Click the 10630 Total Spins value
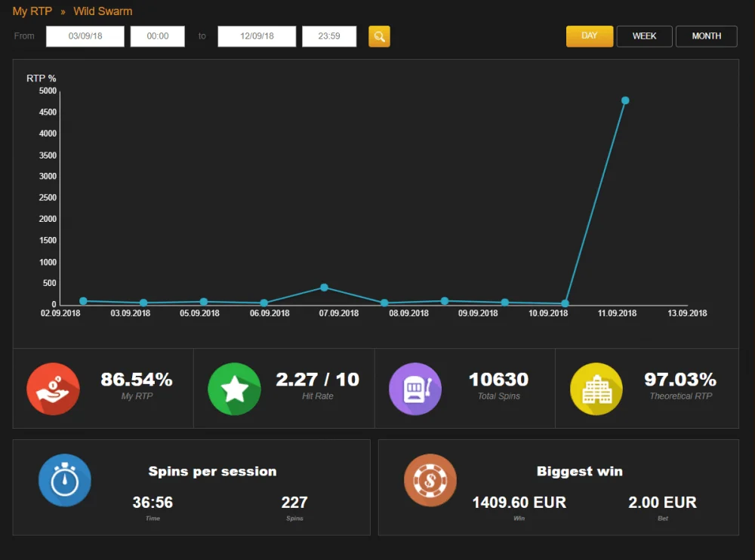 point(498,380)
